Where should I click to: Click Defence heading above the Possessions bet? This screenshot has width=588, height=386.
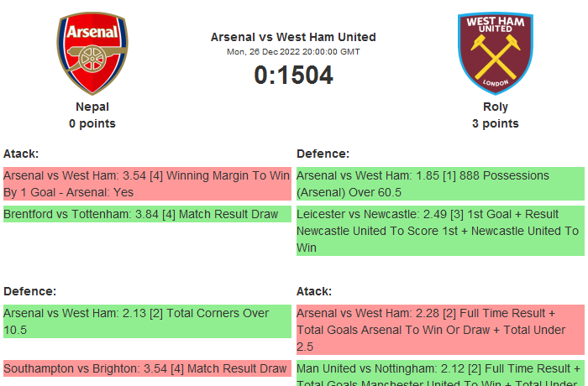[323, 154]
